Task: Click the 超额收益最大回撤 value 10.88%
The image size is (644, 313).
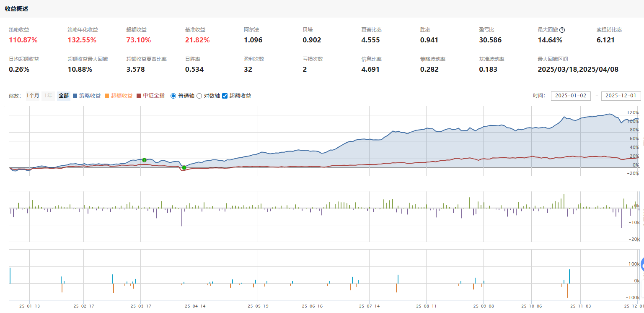Action: pos(80,70)
